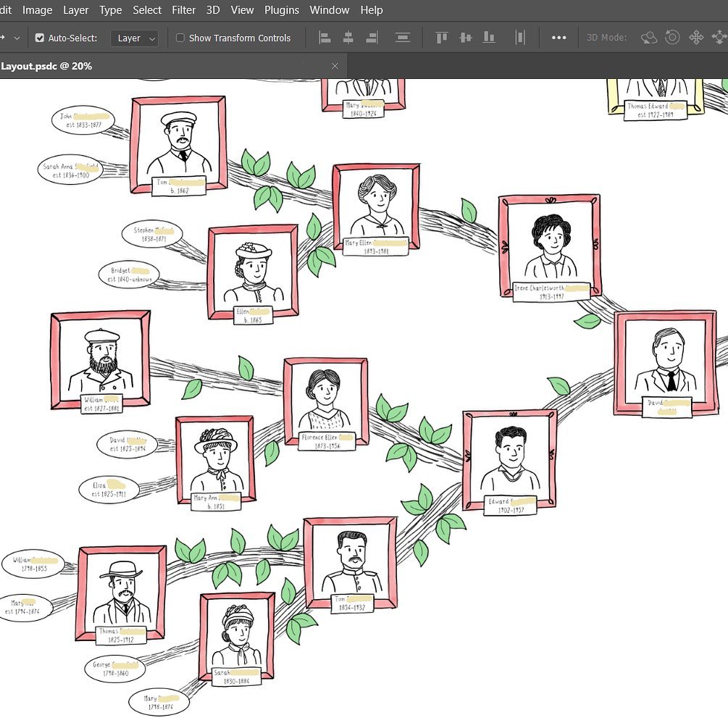This screenshot has height=728, width=728.
Task: Uncheck the Auto-Select checkbox
Action: pyautogui.click(x=40, y=38)
